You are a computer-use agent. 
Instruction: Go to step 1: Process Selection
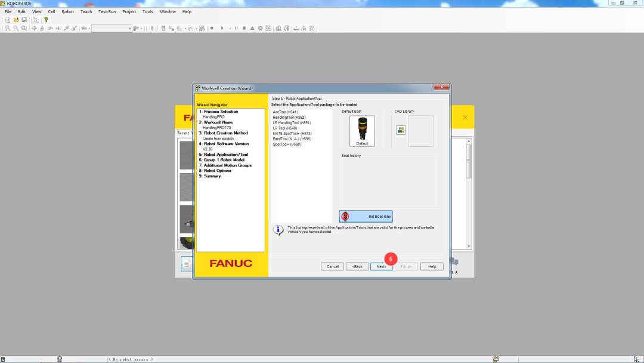218,112
